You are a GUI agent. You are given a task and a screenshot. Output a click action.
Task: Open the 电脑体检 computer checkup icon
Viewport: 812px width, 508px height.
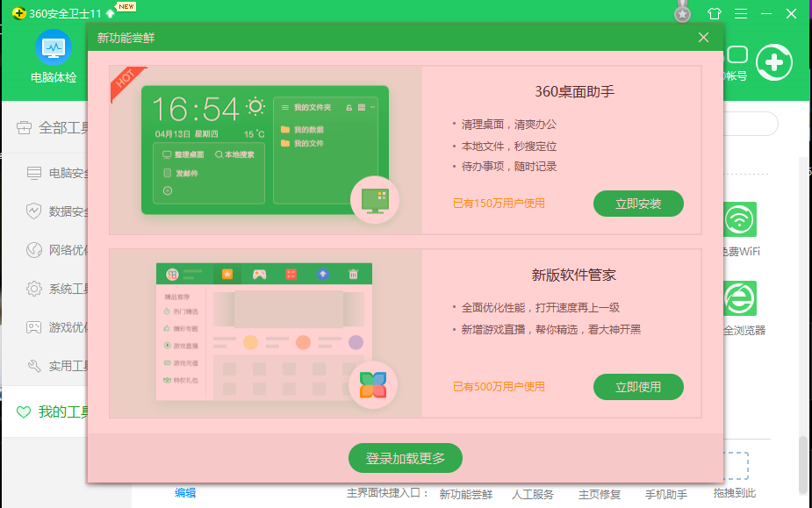54,50
